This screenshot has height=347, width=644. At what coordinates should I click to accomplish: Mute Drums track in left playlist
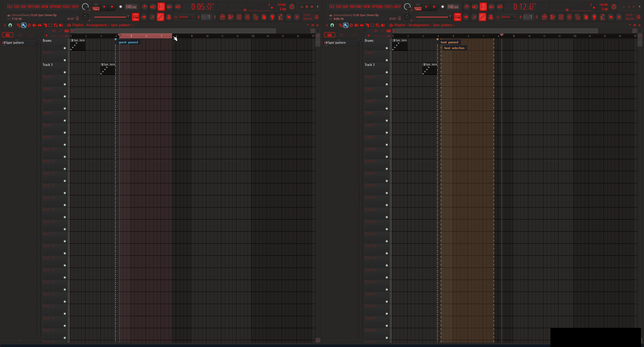click(x=65, y=48)
